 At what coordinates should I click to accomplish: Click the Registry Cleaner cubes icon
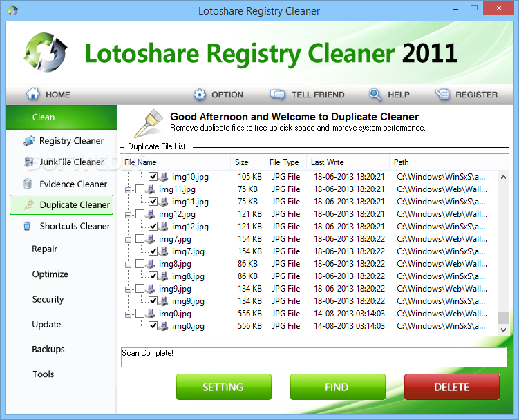click(x=29, y=141)
